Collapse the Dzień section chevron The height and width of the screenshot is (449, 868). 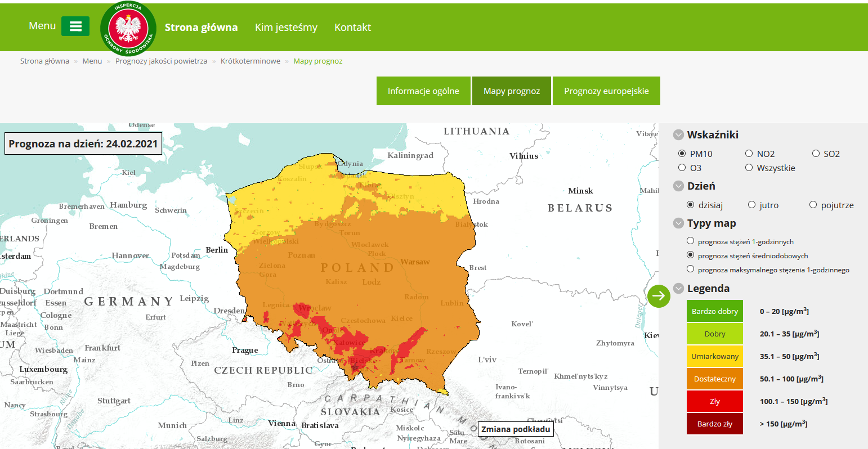(x=678, y=186)
